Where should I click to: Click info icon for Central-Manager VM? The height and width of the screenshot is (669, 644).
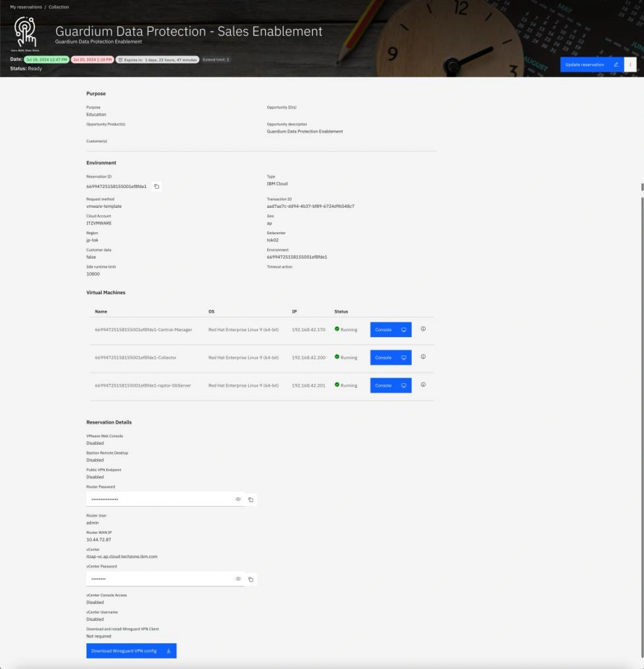(423, 329)
